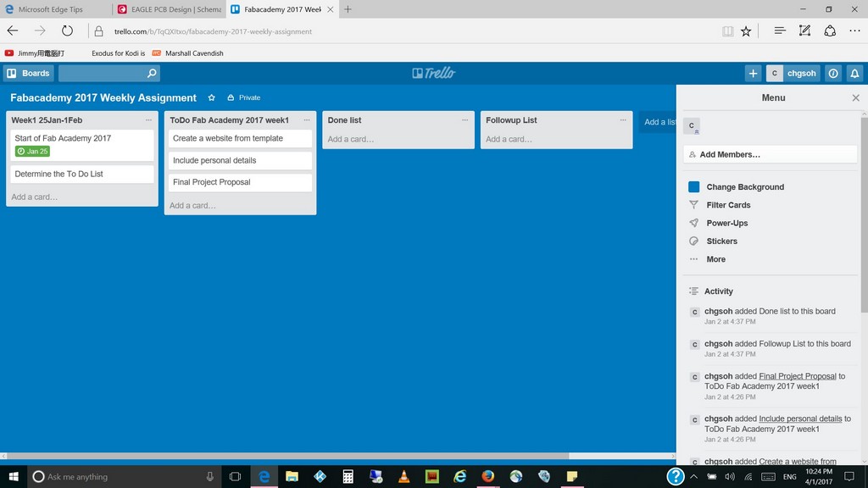
Task: Click Cortana Ask me anything search box
Action: pyautogui.click(x=124, y=476)
